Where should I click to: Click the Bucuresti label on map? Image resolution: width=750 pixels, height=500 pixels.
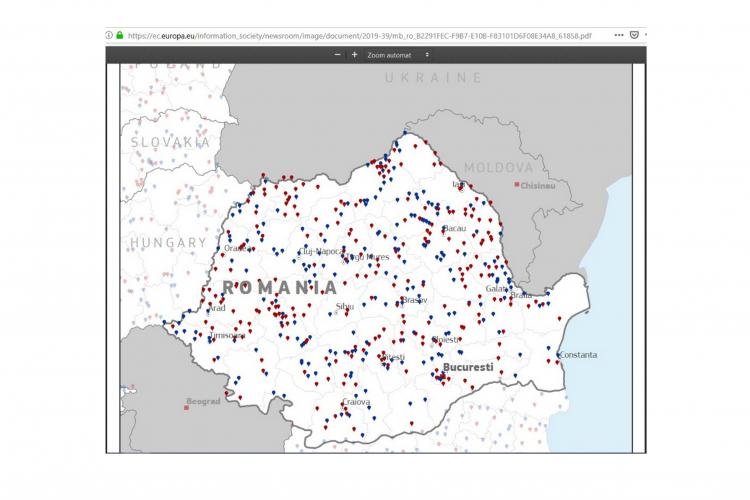pos(468,368)
